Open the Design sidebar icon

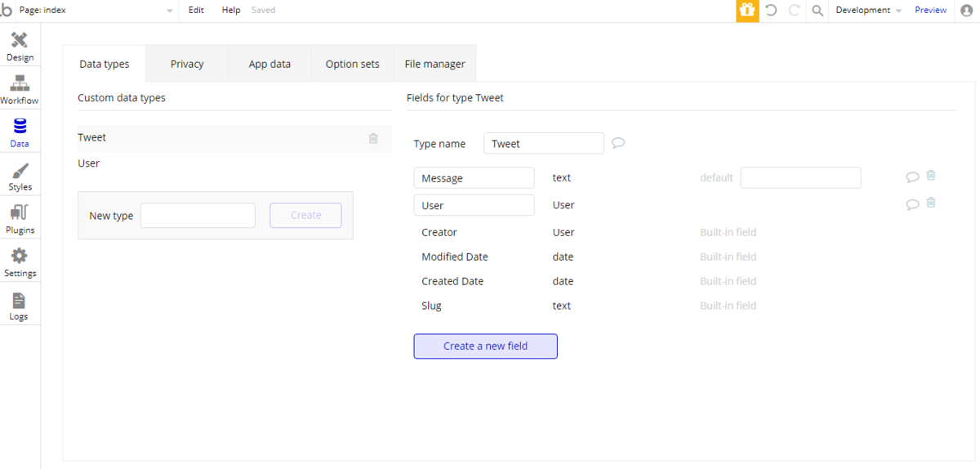20,41
